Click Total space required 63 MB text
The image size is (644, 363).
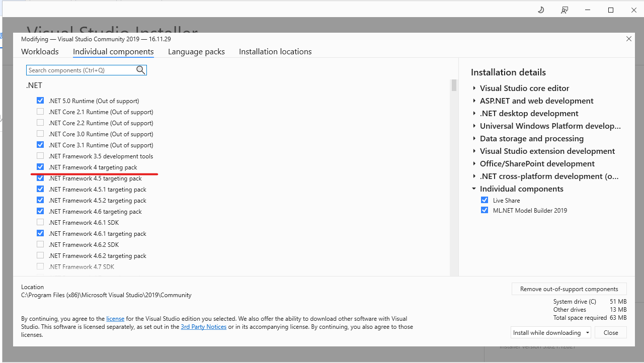tap(590, 318)
